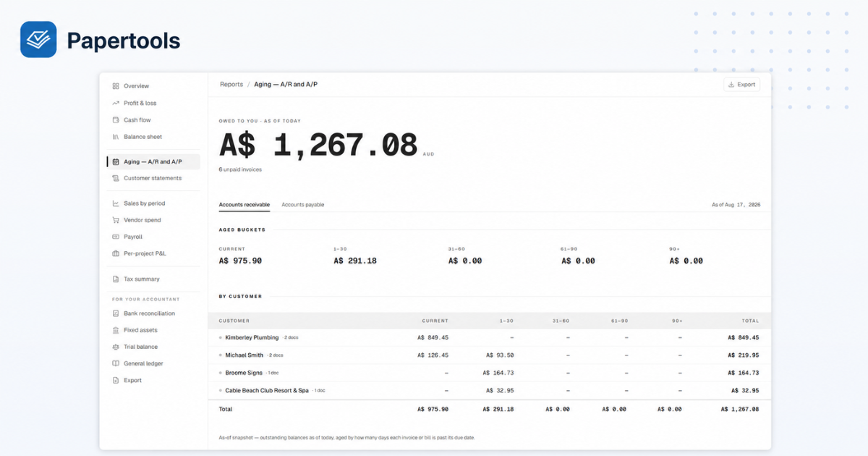Open the Kimberley Plumbing customer row
The height and width of the screenshot is (456, 868).
click(x=490, y=337)
